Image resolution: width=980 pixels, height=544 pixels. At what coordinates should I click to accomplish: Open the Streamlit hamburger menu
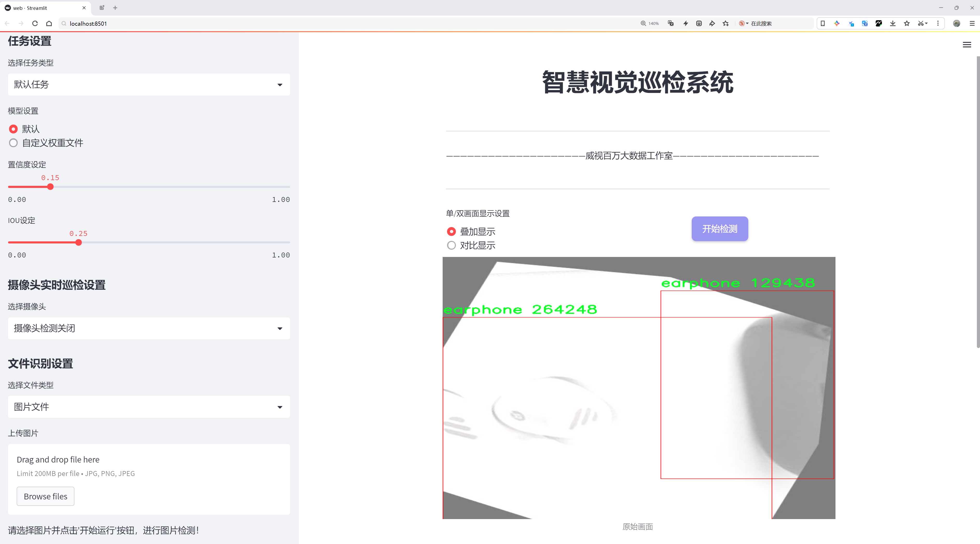(x=967, y=45)
